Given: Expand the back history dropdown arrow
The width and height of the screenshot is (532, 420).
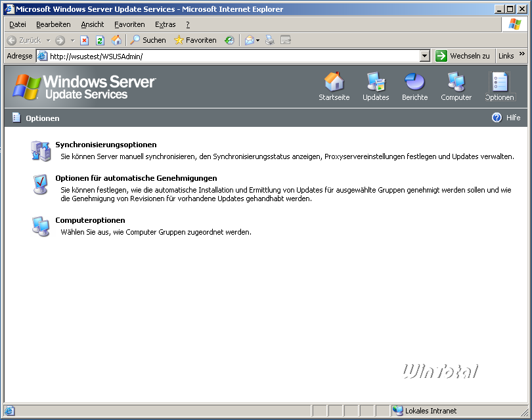Looking at the screenshot, I should coord(48,40).
